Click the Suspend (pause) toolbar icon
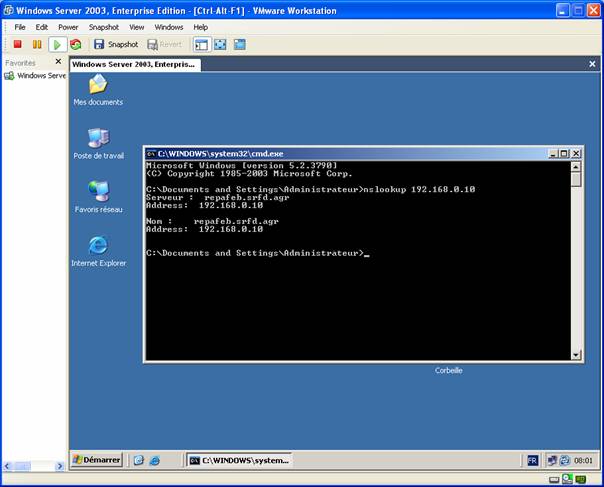The width and height of the screenshot is (604, 487). tap(37, 44)
